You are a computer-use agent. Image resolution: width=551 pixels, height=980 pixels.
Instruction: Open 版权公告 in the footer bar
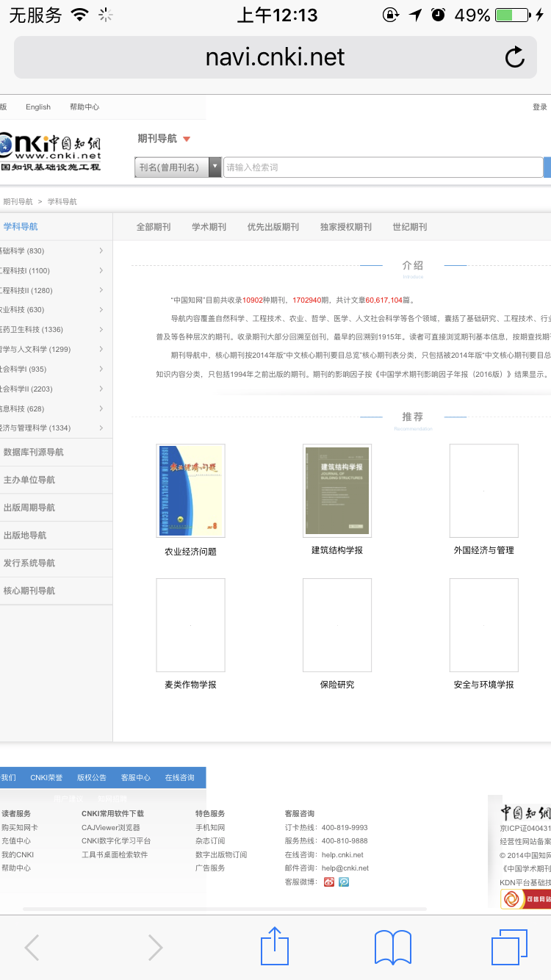(x=92, y=777)
